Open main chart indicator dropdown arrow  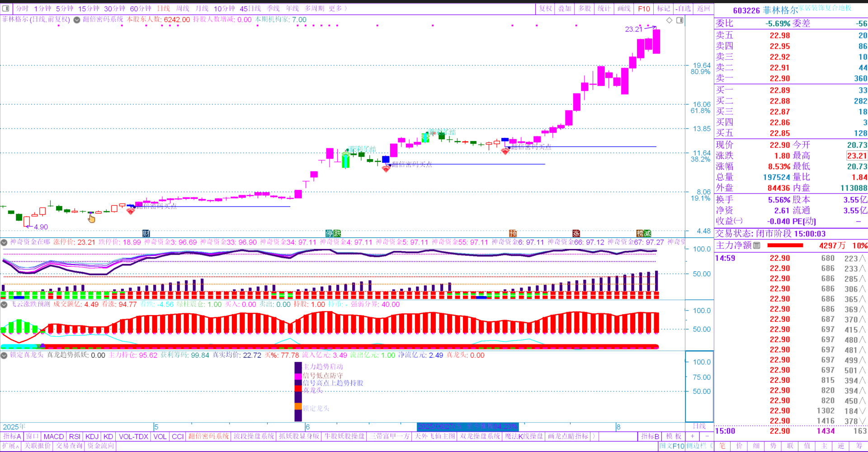pos(77,20)
